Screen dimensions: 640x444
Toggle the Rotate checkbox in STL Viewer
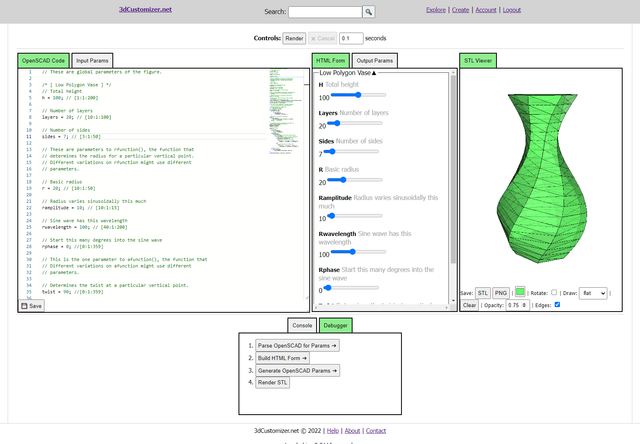click(x=554, y=292)
